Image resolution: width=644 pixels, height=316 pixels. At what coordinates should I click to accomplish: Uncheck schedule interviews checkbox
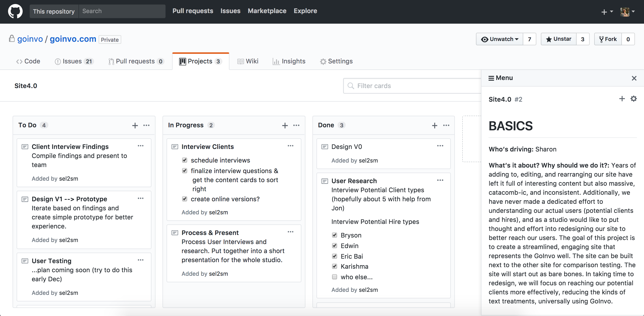coord(185,160)
